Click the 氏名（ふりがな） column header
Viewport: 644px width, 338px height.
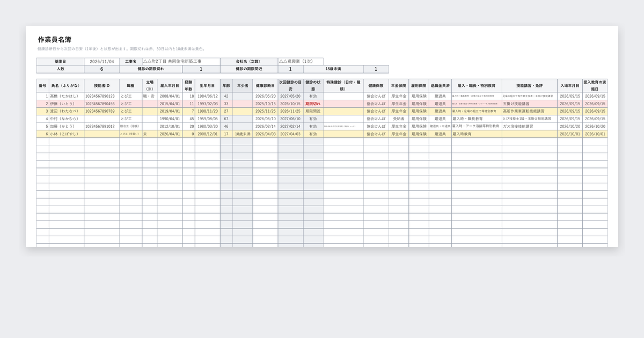tap(66, 85)
